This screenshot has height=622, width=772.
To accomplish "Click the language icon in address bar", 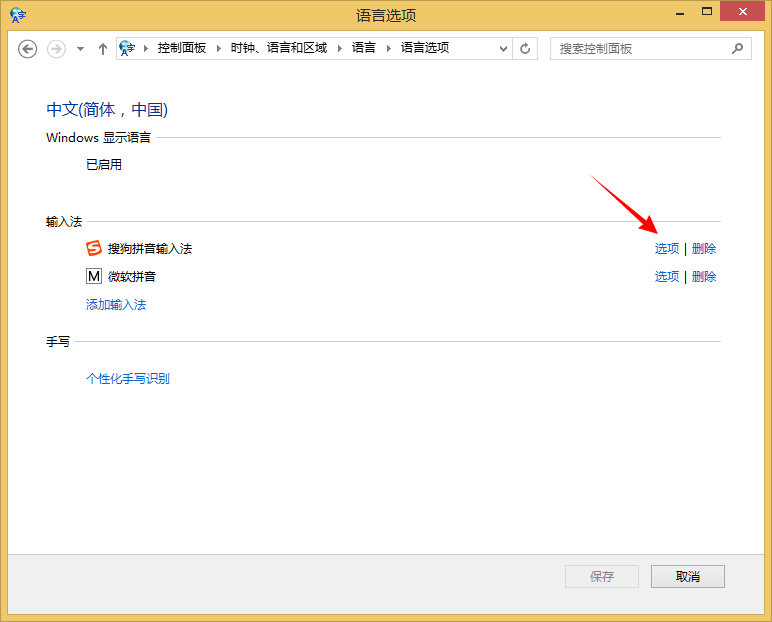I will tap(127, 48).
